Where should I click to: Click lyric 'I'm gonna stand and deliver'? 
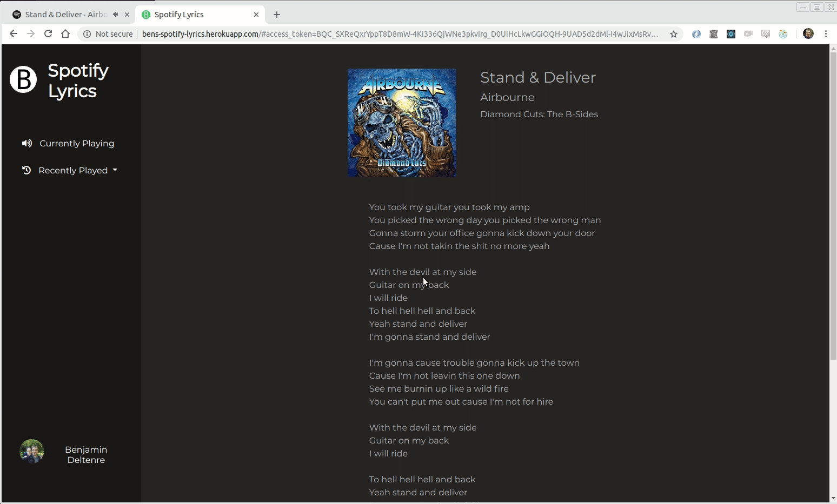click(x=429, y=337)
